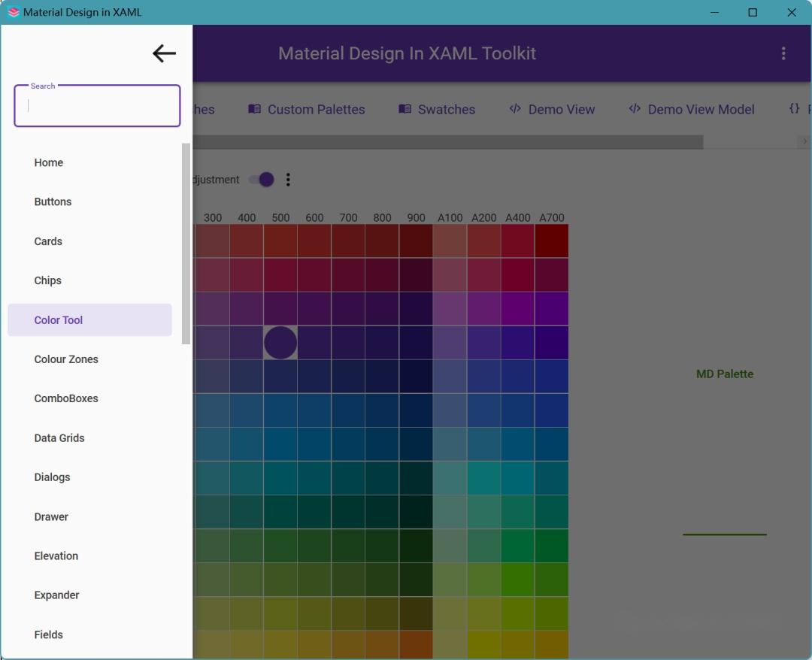Image resolution: width=812 pixels, height=660 pixels.
Task: Click the A100 column header
Action: point(450,217)
